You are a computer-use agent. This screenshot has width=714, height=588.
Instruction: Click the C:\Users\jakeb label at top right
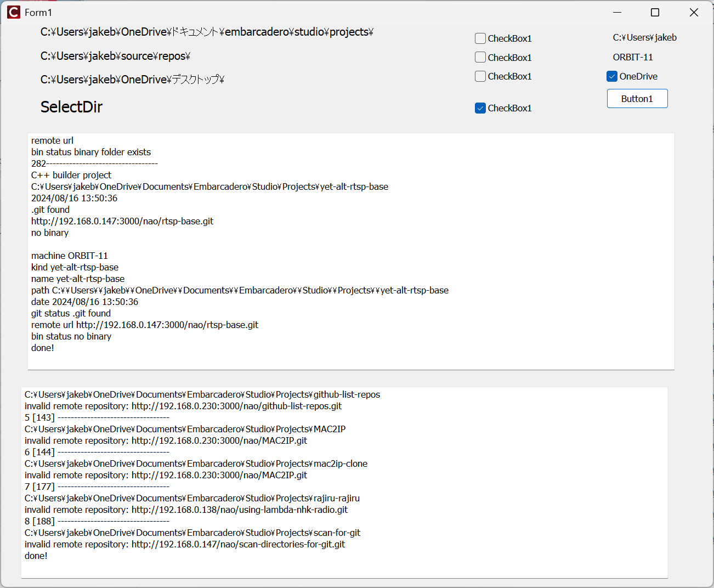click(644, 38)
